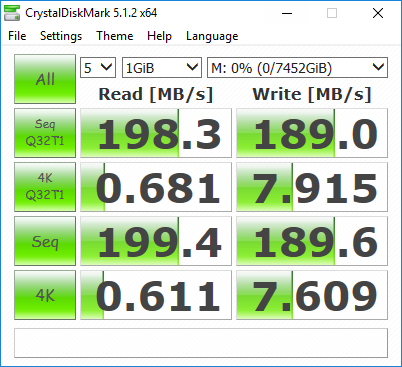Start the Seq test
The image size is (402, 367).
(45, 241)
